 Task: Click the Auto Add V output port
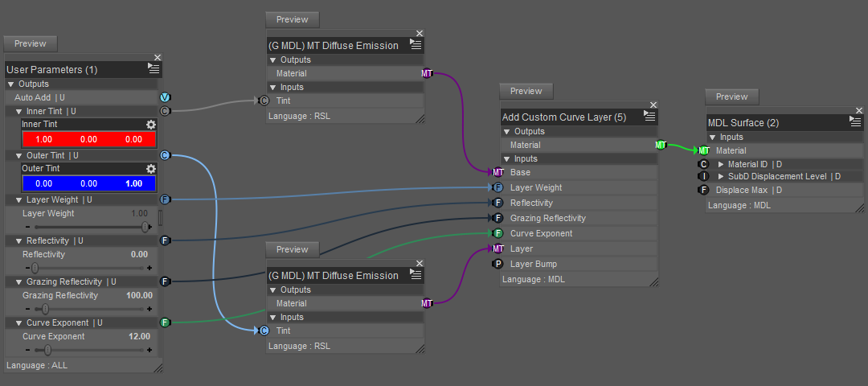pyautogui.click(x=166, y=97)
